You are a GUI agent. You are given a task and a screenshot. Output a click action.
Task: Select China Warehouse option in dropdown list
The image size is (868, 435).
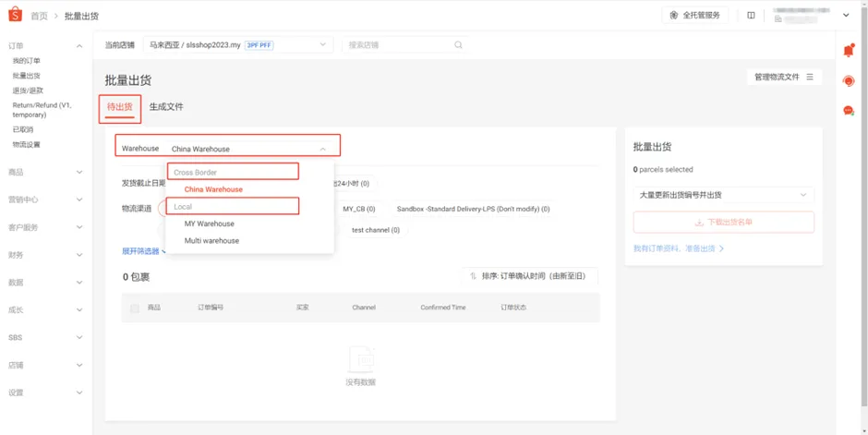click(213, 189)
